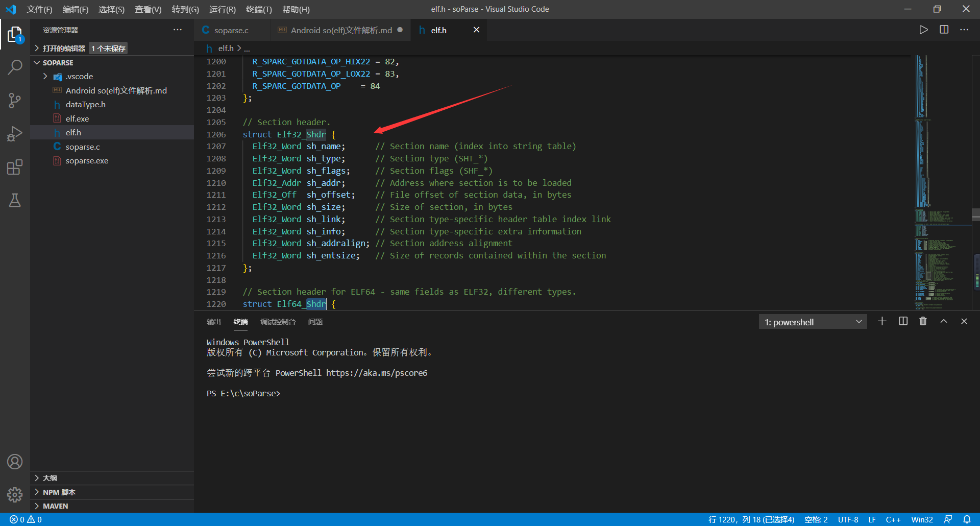The width and height of the screenshot is (980, 526).
Task: Open Android so(elf)文件解析.md in explorer
Action: (x=112, y=90)
